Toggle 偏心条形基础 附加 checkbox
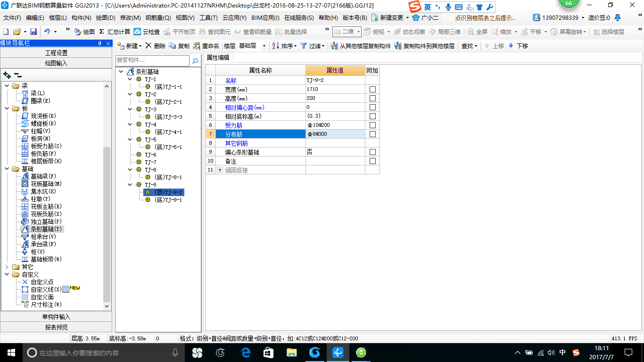The height and width of the screenshot is (362, 644). pos(372,152)
